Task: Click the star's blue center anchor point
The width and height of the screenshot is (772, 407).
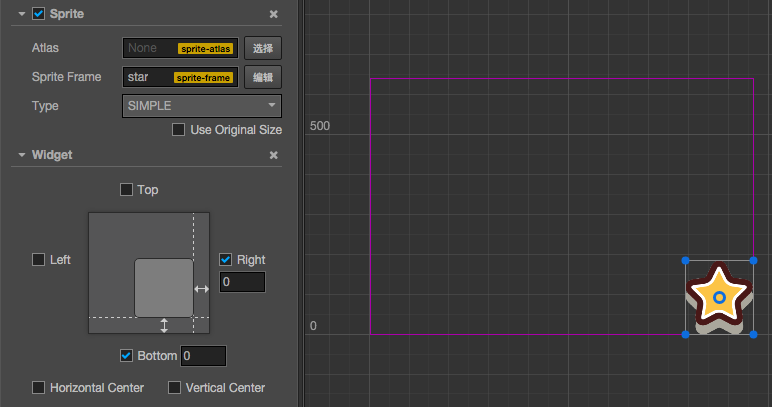Action: (719, 298)
